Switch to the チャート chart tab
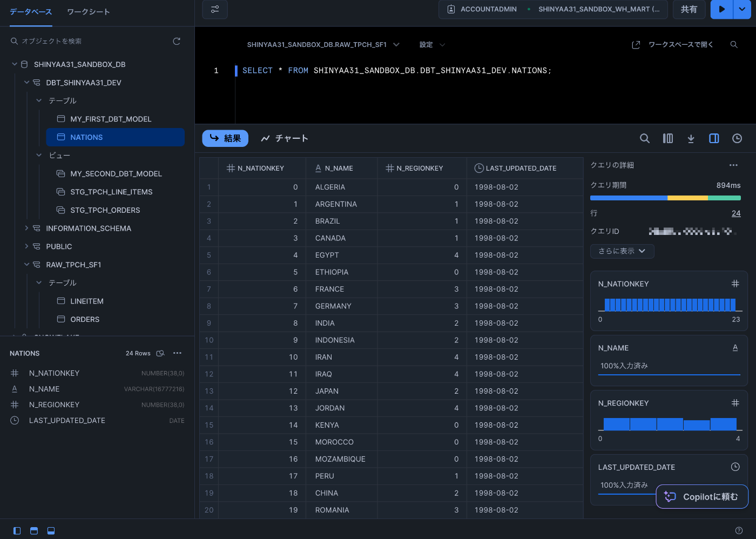The width and height of the screenshot is (756, 539). click(284, 138)
